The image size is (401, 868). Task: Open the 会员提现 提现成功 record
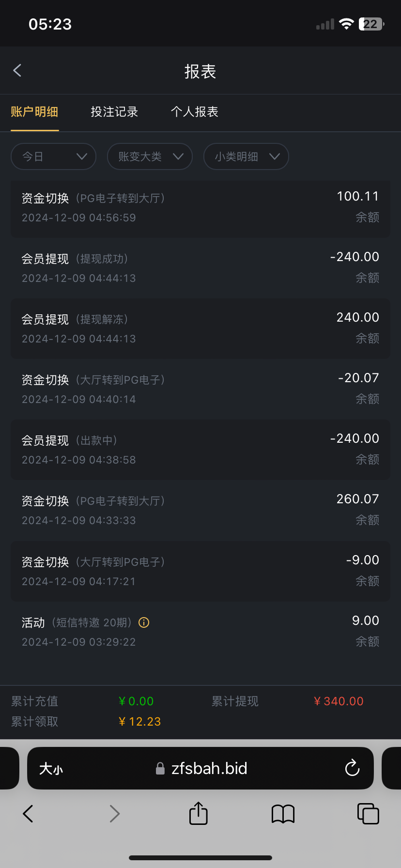pos(200,268)
